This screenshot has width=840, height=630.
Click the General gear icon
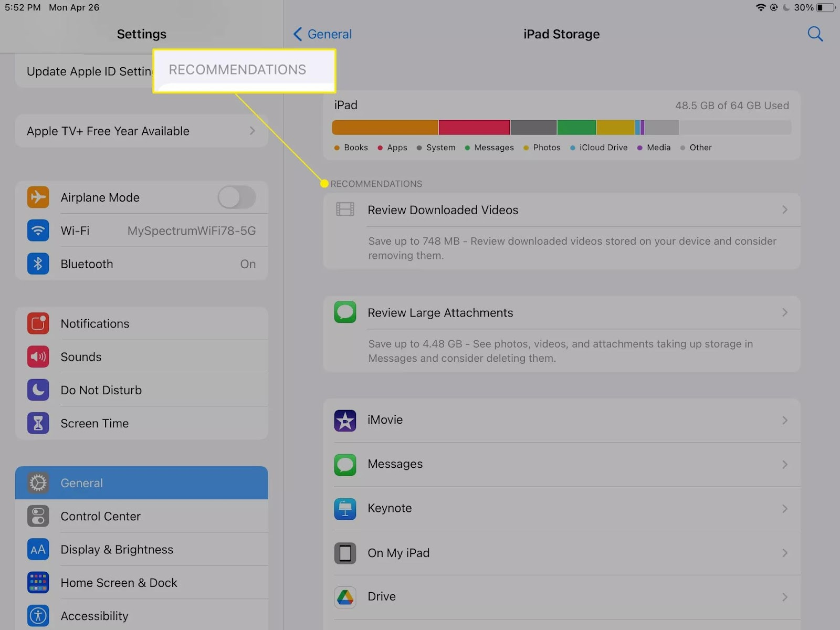(38, 483)
